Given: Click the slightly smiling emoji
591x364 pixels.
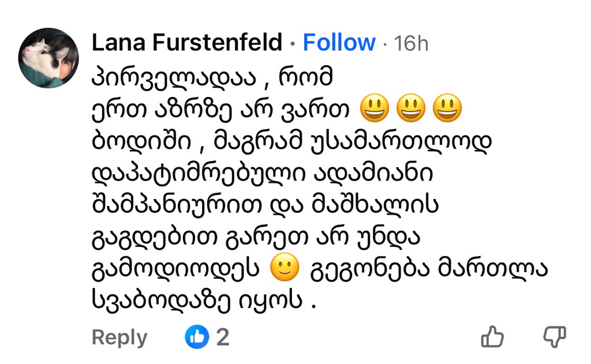Looking at the screenshot, I should (285, 268).
